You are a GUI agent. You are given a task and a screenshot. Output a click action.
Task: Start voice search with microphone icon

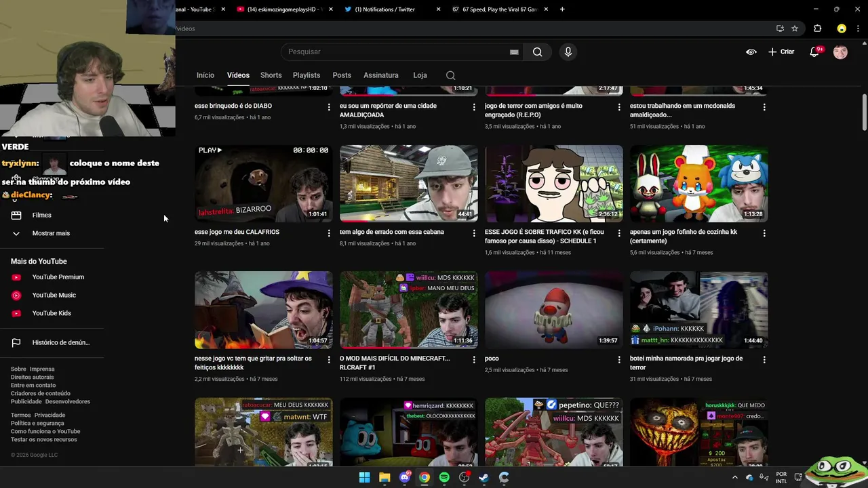(568, 52)
